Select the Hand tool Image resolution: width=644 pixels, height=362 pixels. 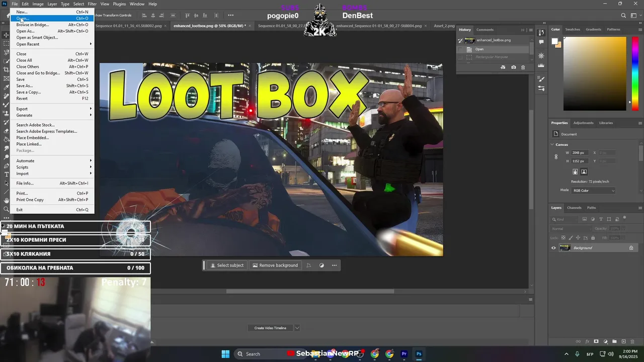(x=6, y=201)
